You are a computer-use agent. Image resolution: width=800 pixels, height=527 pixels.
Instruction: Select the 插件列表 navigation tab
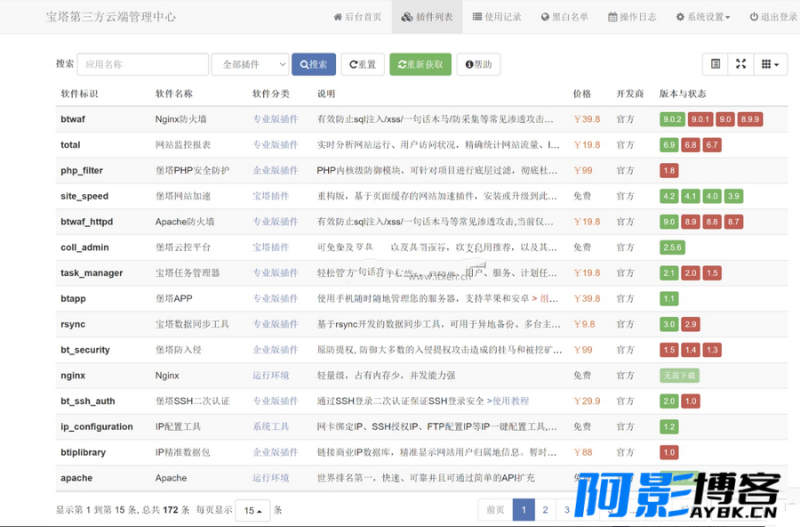click(427, 17)
